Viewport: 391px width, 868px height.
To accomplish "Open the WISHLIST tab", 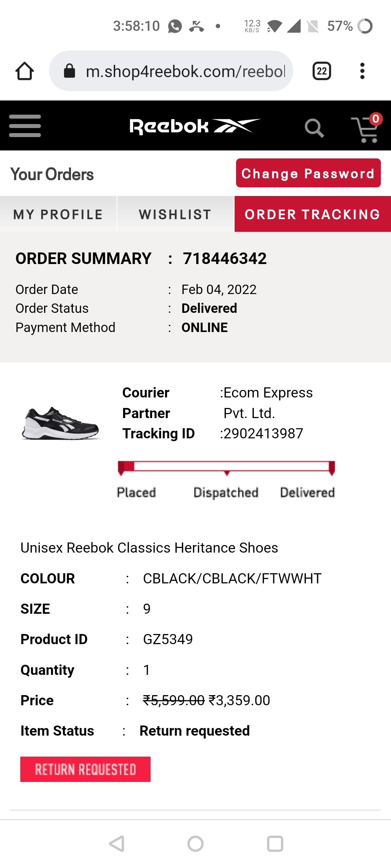I will click(x=175, y=214).
